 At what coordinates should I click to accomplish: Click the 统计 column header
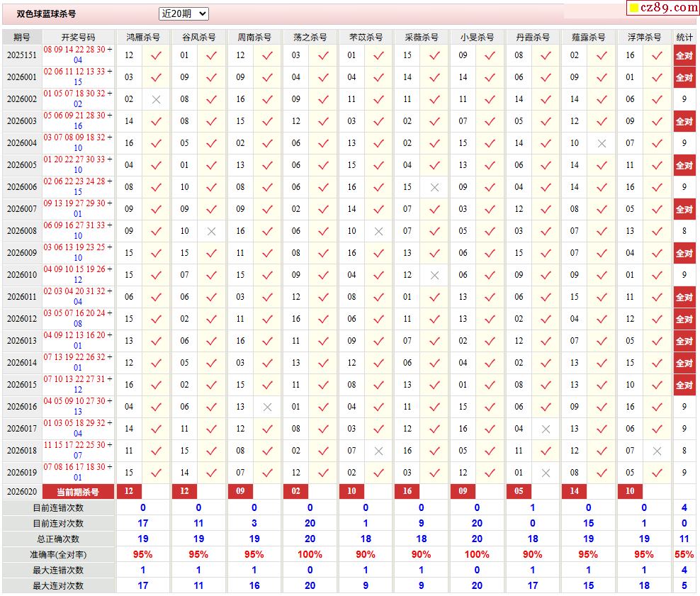(x=684, y=37)
